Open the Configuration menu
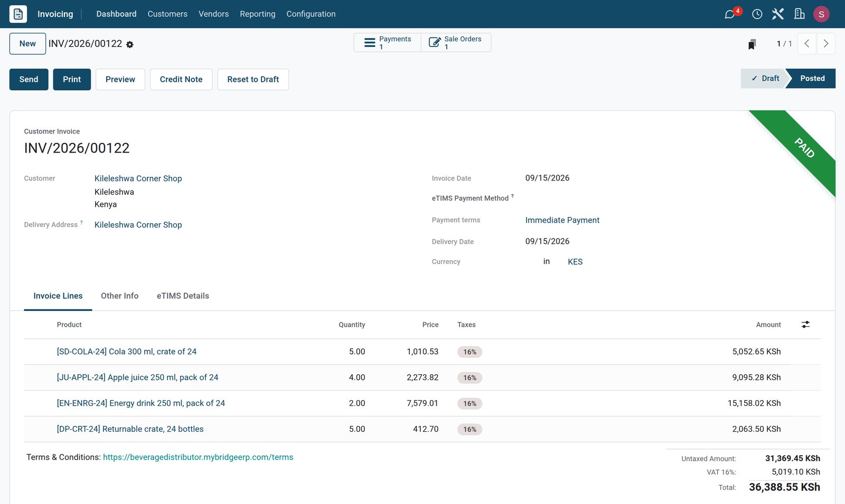 (311, 14)
